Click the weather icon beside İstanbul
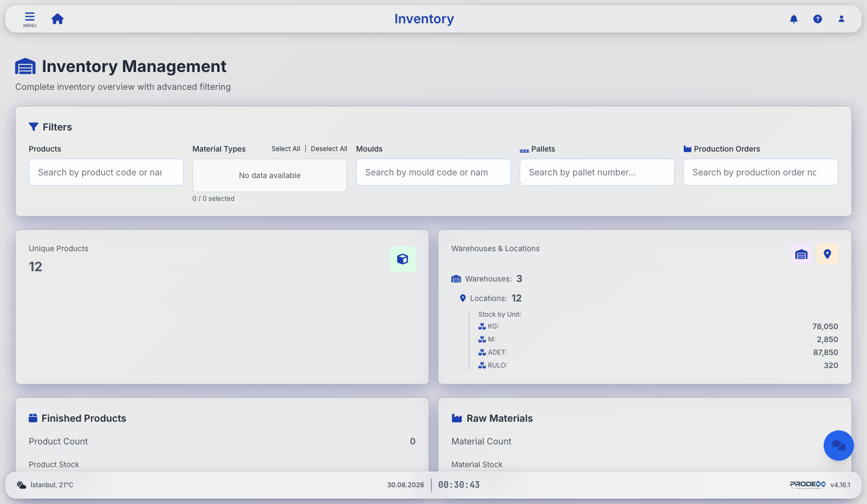The image size is (867, 504). point(21,485)
